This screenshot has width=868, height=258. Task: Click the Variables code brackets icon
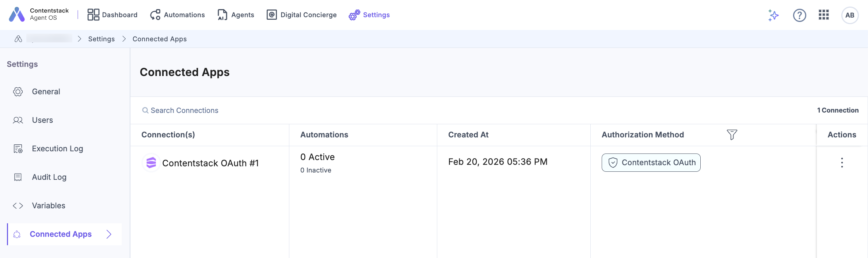[x=18, y=206]
